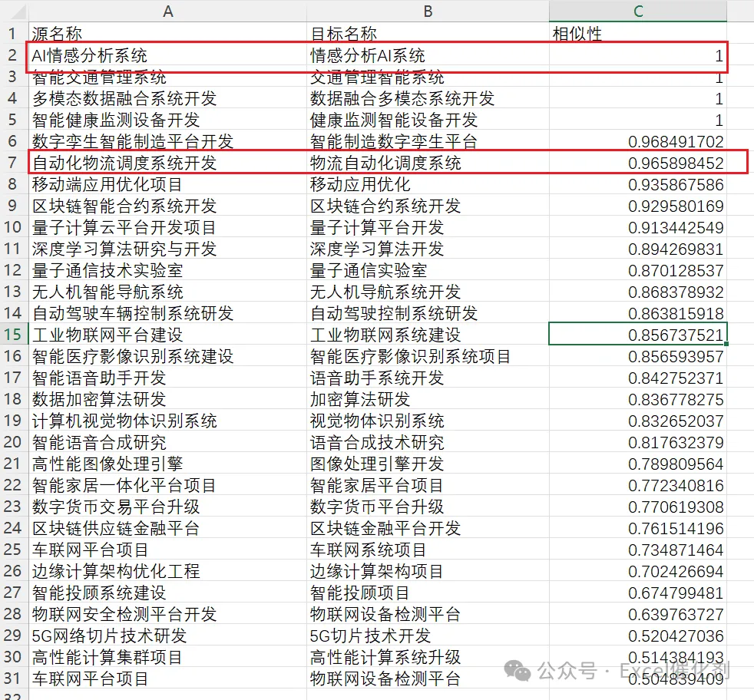Select cell 智能语音助手开发
This screenshot has height=700, width=754.
[x=168, y=378]
